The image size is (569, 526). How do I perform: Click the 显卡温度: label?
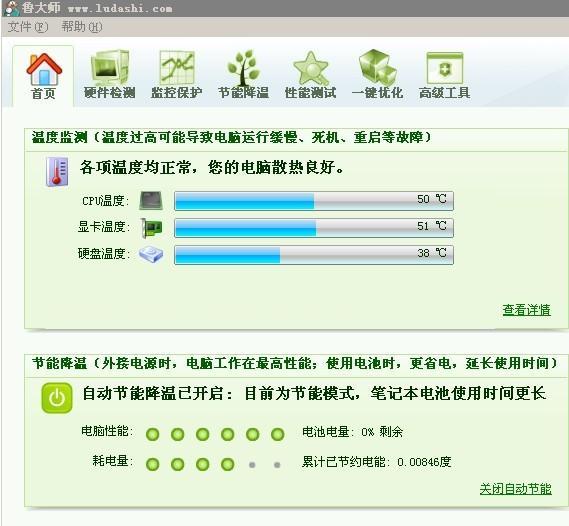(104, 227)
